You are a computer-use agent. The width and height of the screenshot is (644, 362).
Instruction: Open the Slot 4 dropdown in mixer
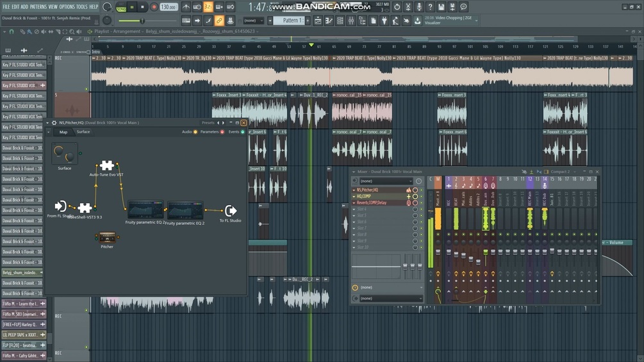click(354, 209)
